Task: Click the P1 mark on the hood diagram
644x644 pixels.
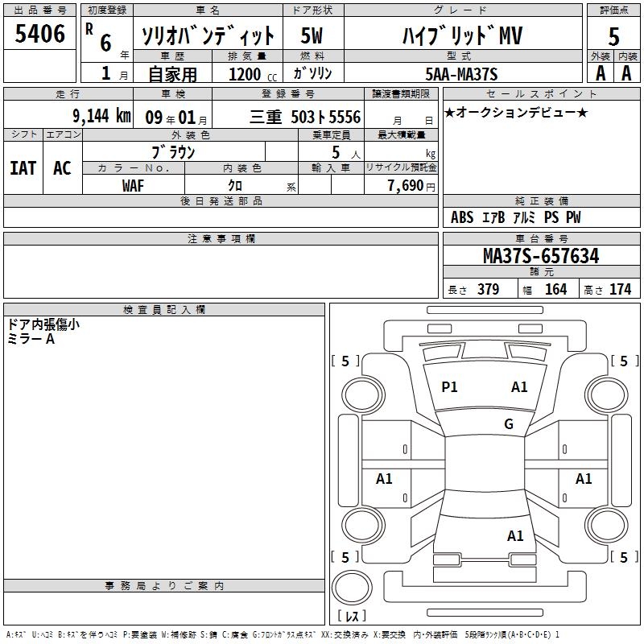Action: click(449, 387)
